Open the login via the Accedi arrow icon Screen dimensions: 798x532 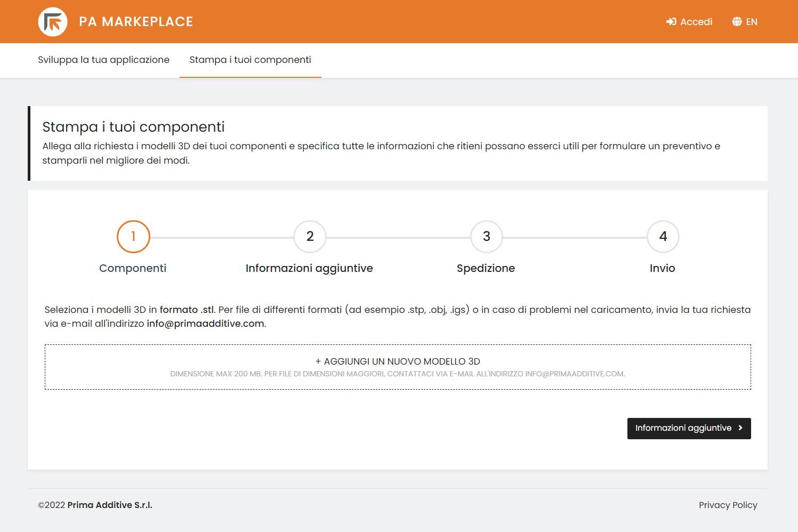tap(671, 21)
